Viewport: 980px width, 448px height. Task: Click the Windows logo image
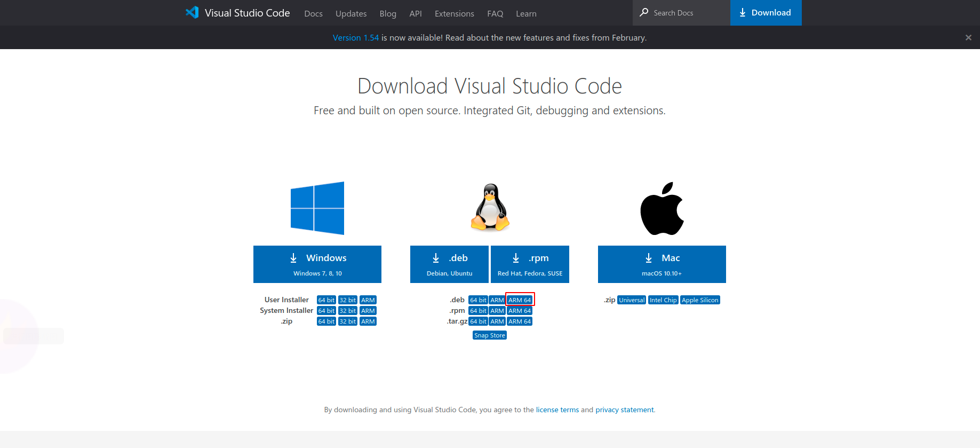pyautogui.click(x=317, y=208)
